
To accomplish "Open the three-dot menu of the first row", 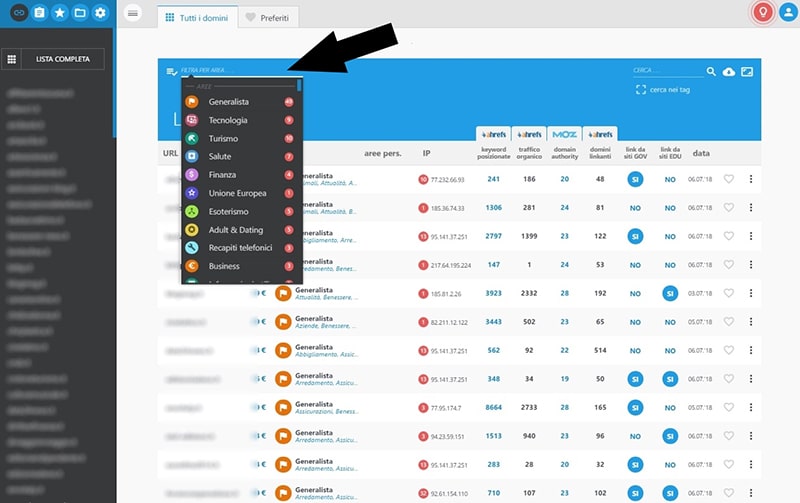I will pos(750,179).
